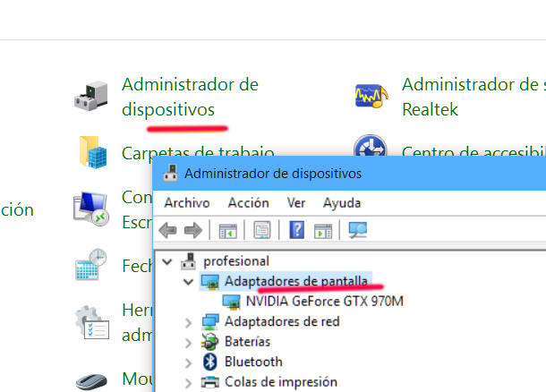Collapse the profesional root node
The height and width of the screenshot is (392, 546).
167,261
